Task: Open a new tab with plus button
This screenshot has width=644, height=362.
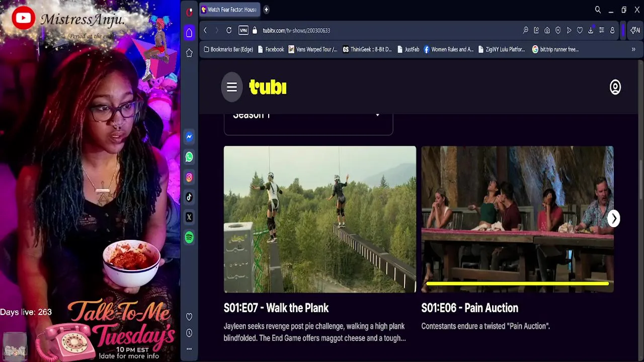Action: [266, 10]
